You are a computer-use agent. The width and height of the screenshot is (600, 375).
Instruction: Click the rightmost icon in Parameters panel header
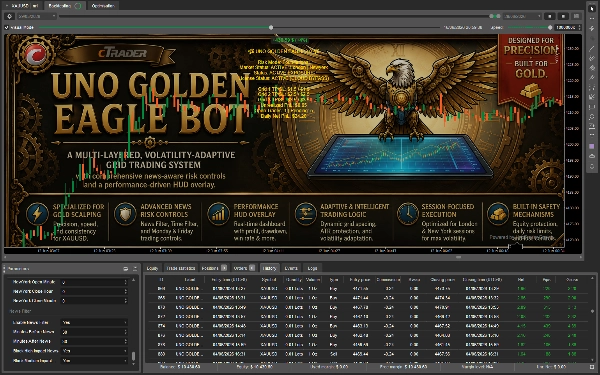tap(135, 269)
